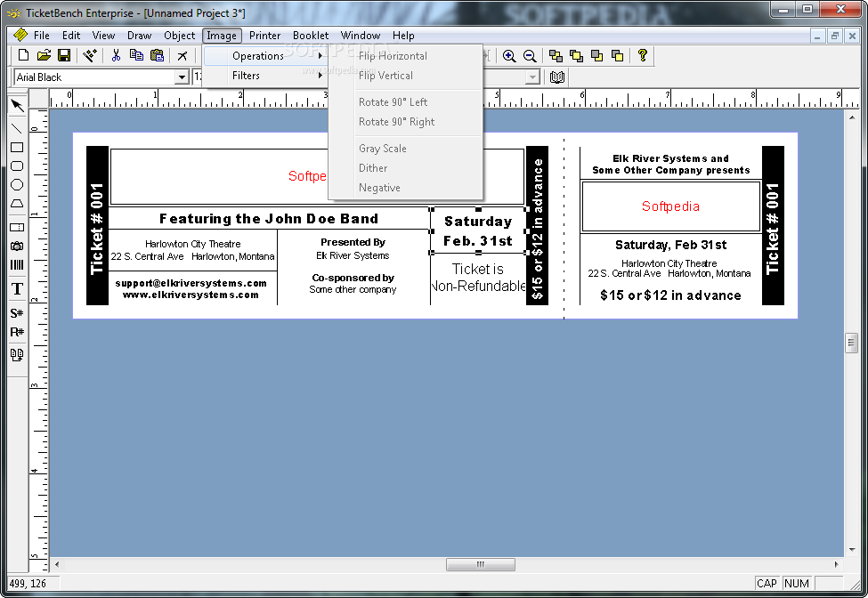This screenshot has width=868, height=598.
Task: Click the fourth object order icon
Action: 617,56
